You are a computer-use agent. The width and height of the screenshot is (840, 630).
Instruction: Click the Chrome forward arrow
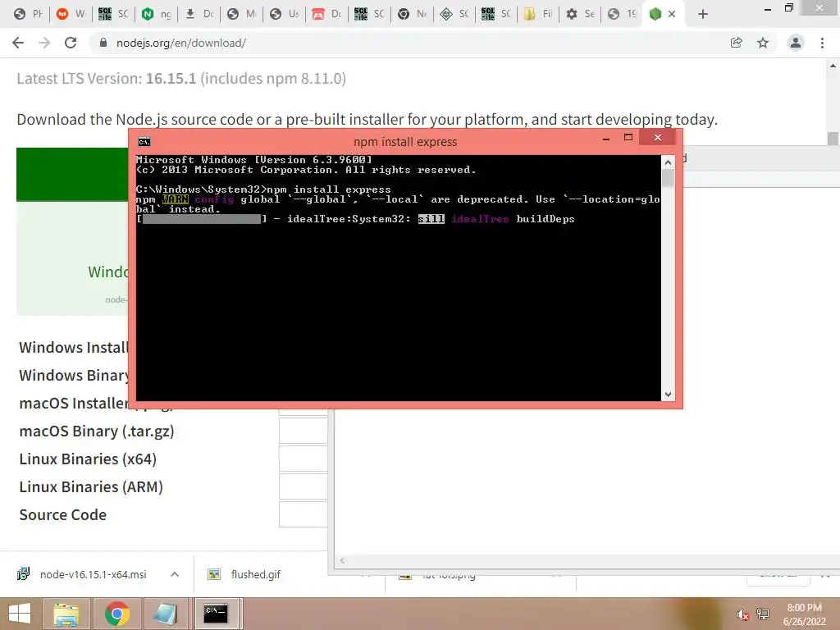[x=44, y=43]
